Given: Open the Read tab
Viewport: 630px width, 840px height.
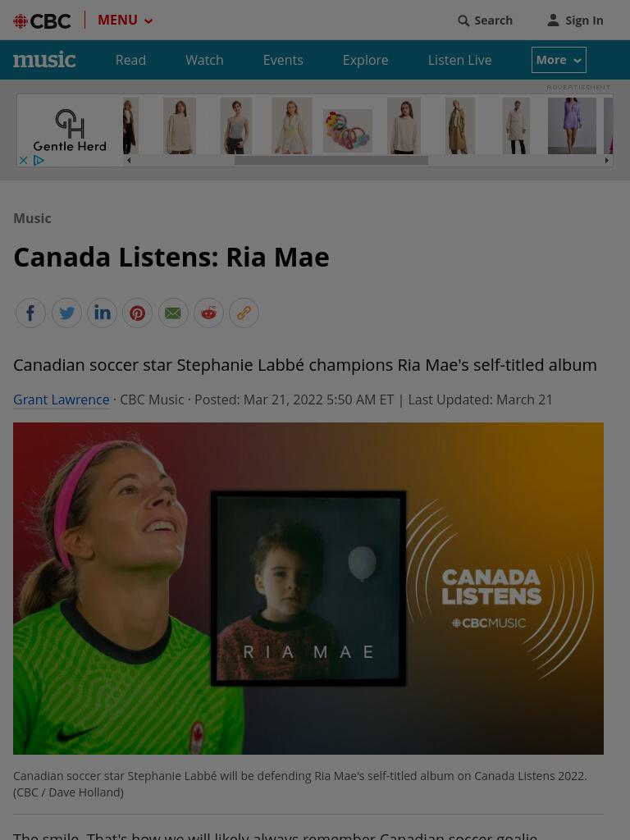Looking at the screenshot, I should [130, 60].
